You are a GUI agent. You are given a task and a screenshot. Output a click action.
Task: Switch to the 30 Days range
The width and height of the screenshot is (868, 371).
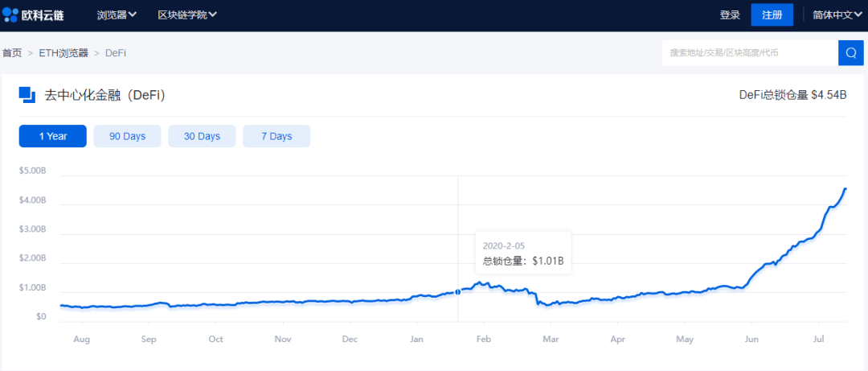coord(202,136)
